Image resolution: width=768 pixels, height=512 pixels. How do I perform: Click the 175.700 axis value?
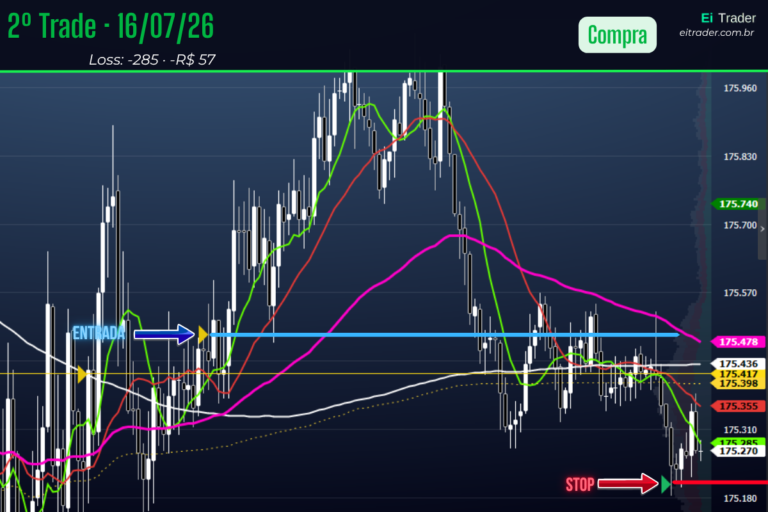pyautogui.click(x=740, y=225)
